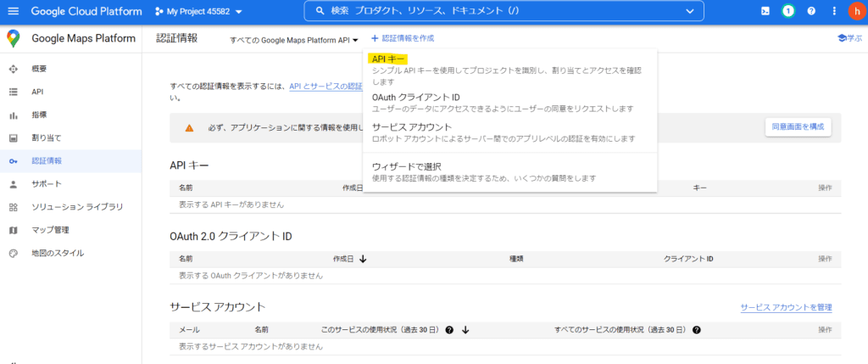
Task: Follow the API とサービスの認証 link
Action: coord(325,87)
